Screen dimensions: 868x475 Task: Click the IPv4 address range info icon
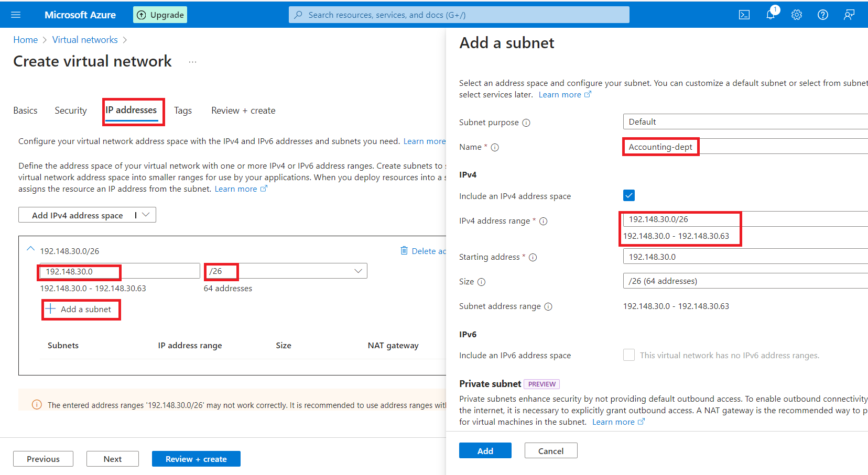[544, 221]
